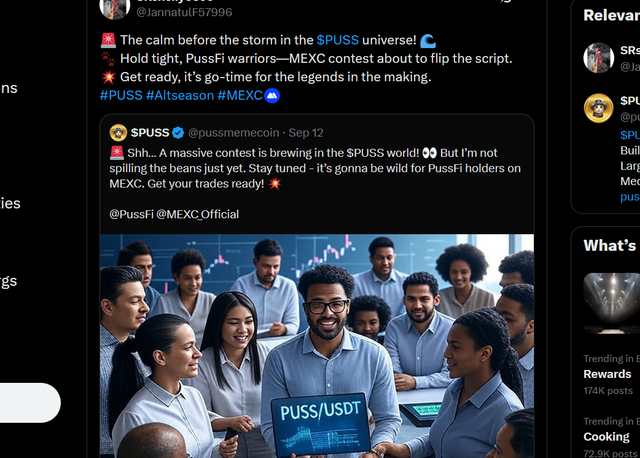
Task: Click the MEXC logo icon after #MEXC
Action: 272,96
